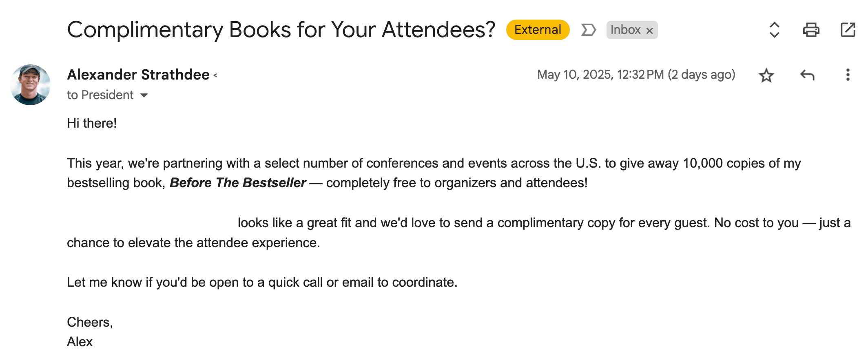The height and width of the screenshot is (354, 868).
Task: Click the yellow External badge
Action: pyautogui.click(x=538, y=30)
